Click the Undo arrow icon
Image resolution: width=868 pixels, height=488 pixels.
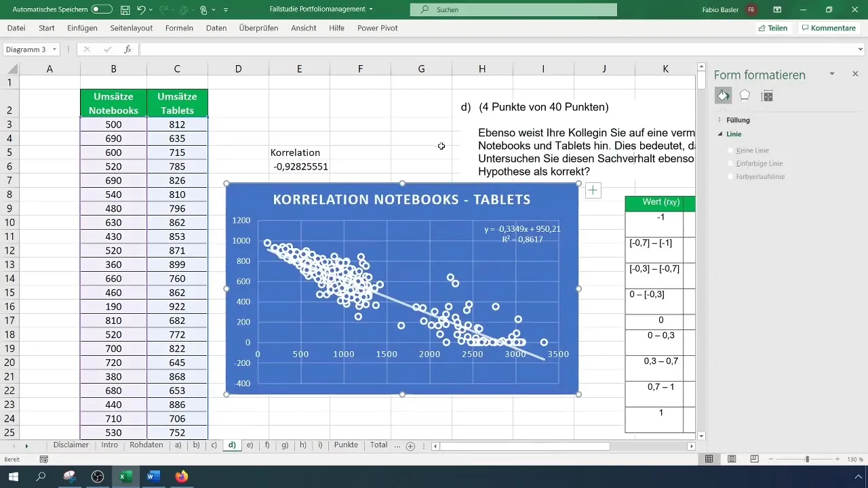[141, 10]
